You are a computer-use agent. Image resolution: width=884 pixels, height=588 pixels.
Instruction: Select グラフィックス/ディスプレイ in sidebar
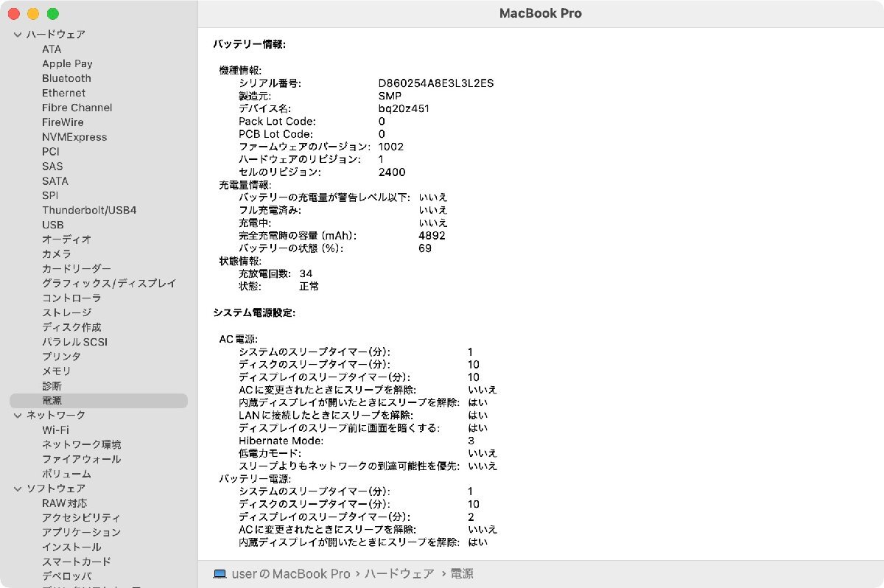tap(109, 284)
